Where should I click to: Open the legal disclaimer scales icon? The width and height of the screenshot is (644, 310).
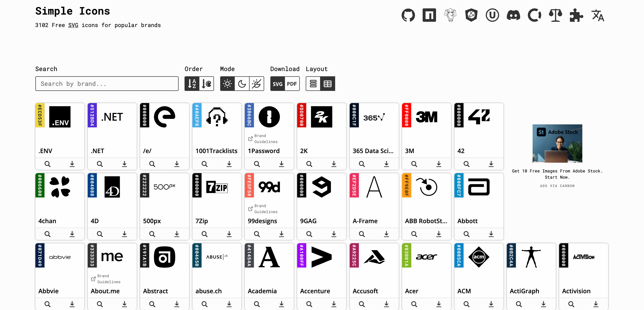coord(556,15)
